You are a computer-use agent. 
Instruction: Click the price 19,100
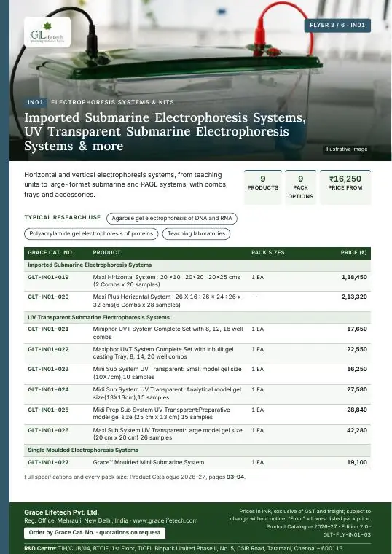(x=357, y=462)
